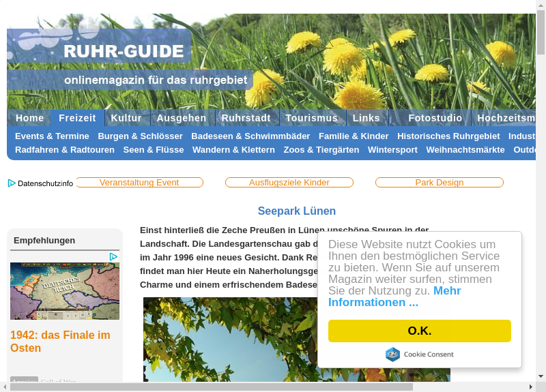Go to Events & Termine
The width and height of the screenshot is (546, 392).
point(52,136)
